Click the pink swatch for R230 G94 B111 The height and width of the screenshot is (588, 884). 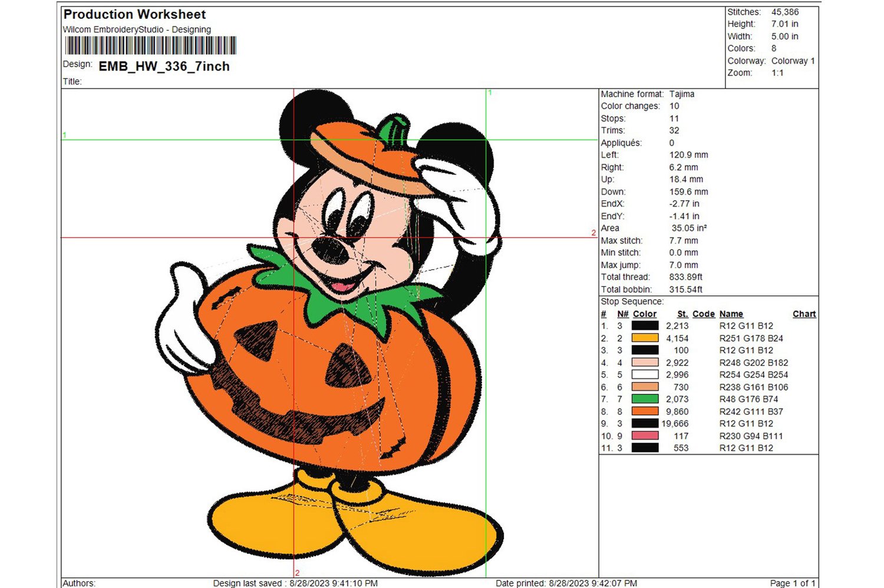(x=645, y=435)
